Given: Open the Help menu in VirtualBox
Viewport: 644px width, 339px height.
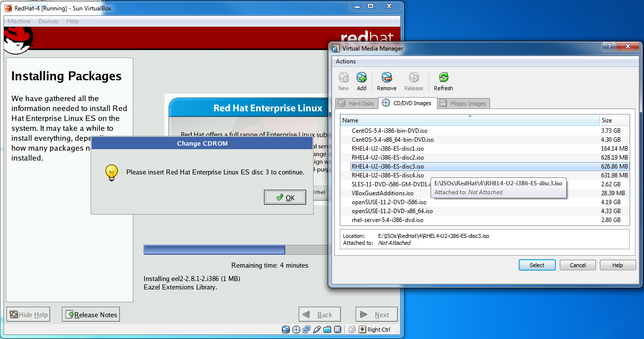Looking at the screenshot, I should point(72,21).
